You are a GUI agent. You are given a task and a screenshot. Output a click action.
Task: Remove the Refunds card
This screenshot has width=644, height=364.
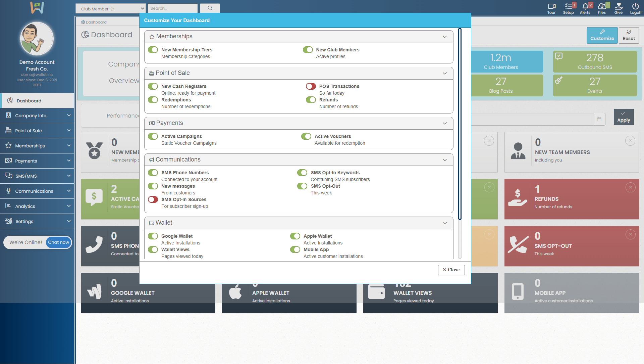[630, 187]
